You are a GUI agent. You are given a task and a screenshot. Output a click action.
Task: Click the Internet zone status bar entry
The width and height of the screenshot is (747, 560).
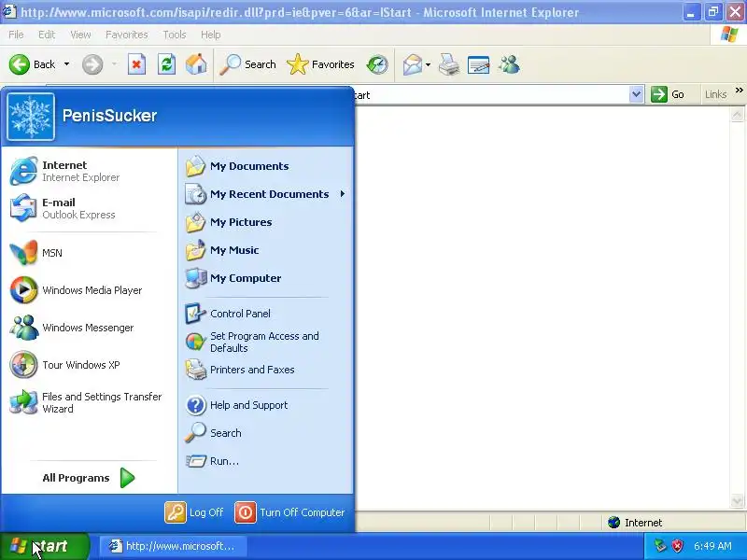click(635, 523)
